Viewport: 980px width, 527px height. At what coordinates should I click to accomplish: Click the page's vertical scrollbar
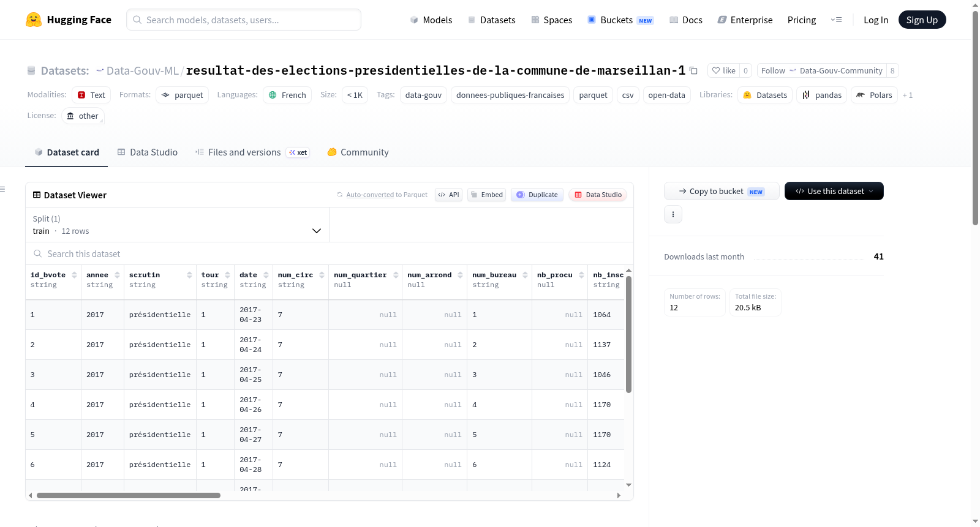tap(975, 118)
